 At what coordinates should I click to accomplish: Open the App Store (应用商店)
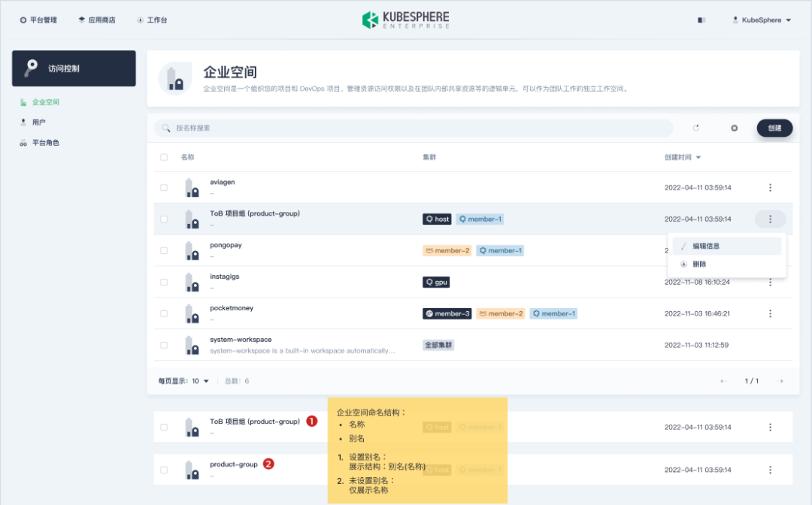tap(97, 20)
